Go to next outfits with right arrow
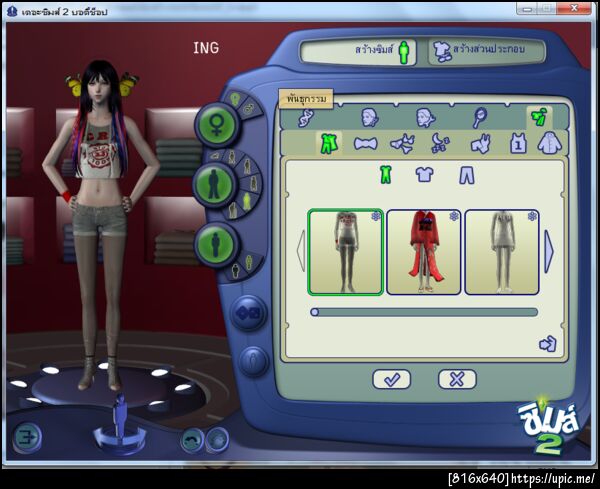This screenshot has height=489, width=600. [549, 252]
